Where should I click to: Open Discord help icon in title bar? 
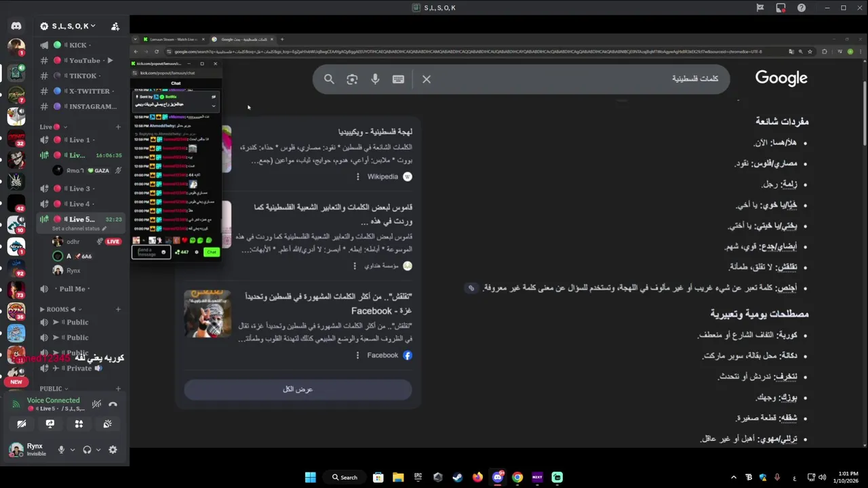802,7
